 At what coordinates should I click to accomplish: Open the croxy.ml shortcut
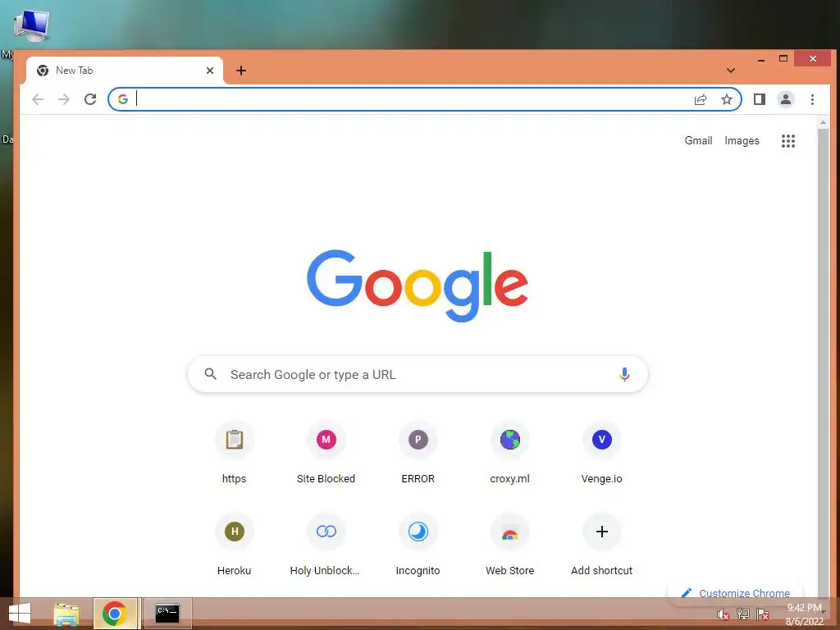(x=510, y=453)
